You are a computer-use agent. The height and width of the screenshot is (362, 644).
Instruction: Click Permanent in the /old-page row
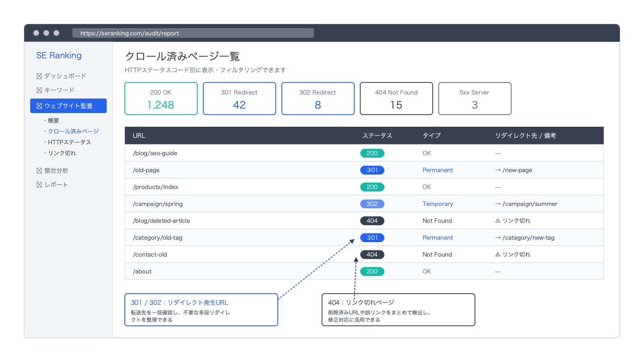(x=438, y=170)
